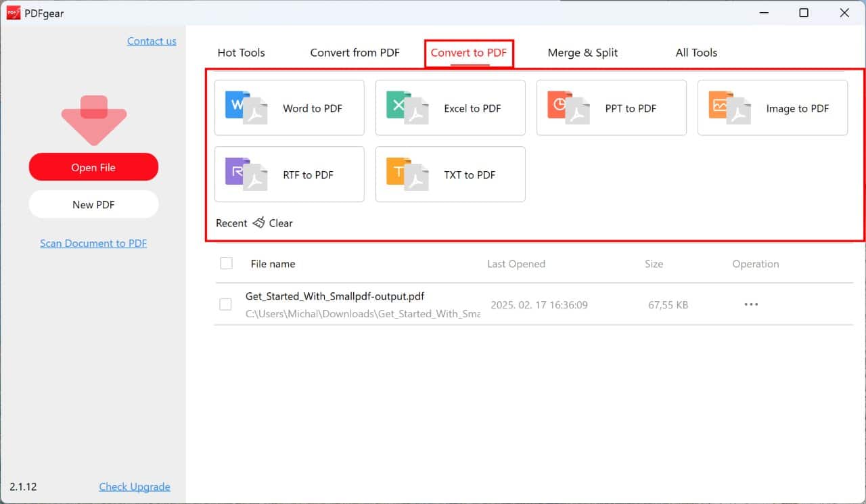Click the 67,55 KB size value
This screenshot has width=866, height=504.
point(668,305)
